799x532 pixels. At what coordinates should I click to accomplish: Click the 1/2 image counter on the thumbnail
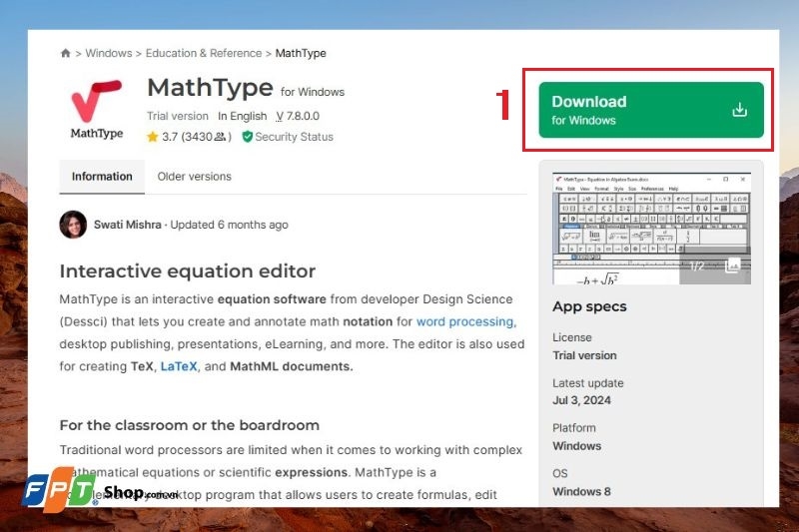pos(696,266)
